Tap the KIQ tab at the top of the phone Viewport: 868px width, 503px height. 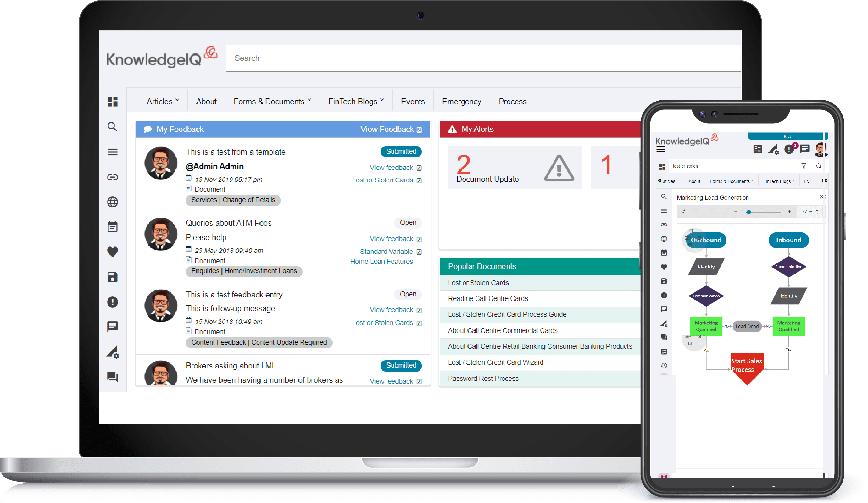tap(787, 136)
